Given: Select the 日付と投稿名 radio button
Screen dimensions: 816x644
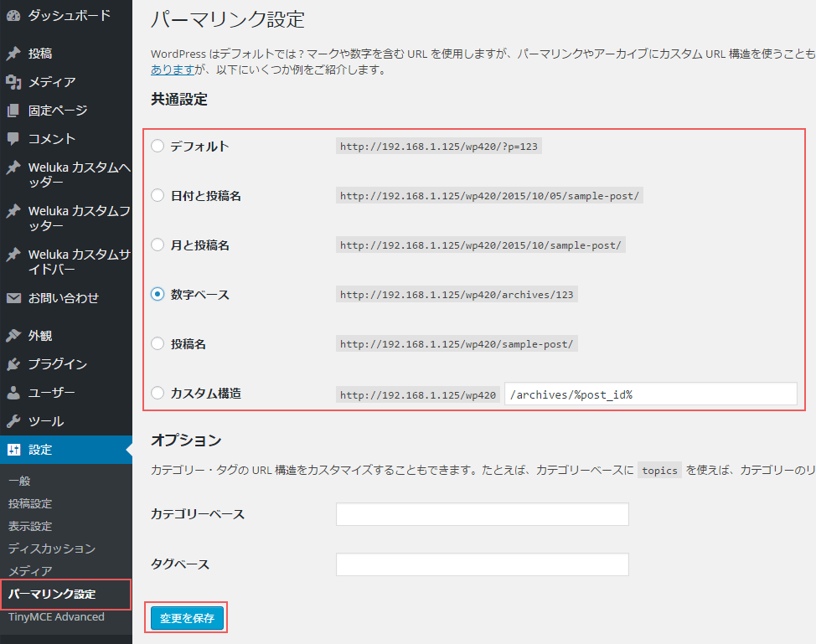Looking at the screenshot, I should 158,196.
